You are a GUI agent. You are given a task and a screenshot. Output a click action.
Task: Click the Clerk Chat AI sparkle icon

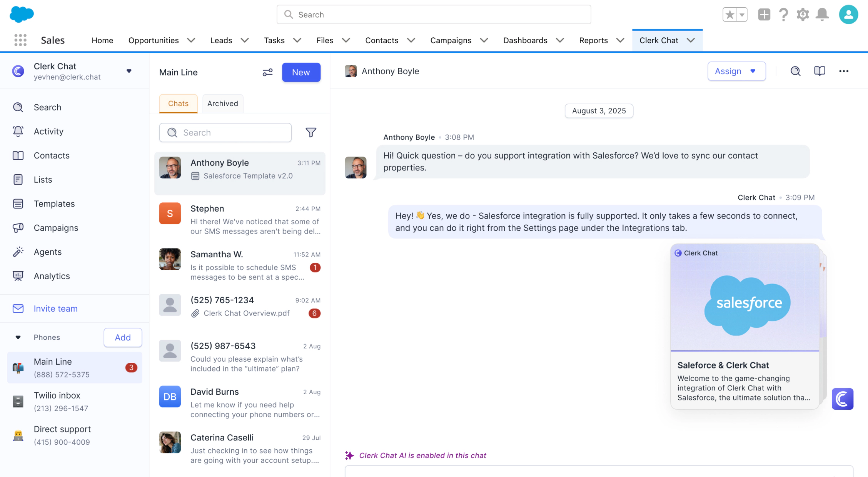[349, 455]
